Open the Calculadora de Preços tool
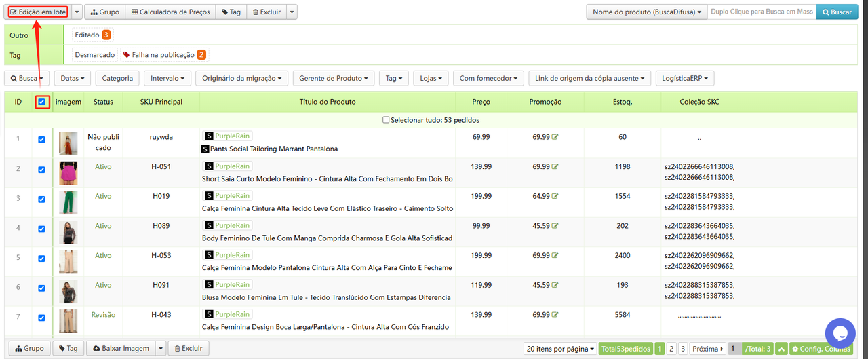The image size is (868, 359). pos(170,12)
